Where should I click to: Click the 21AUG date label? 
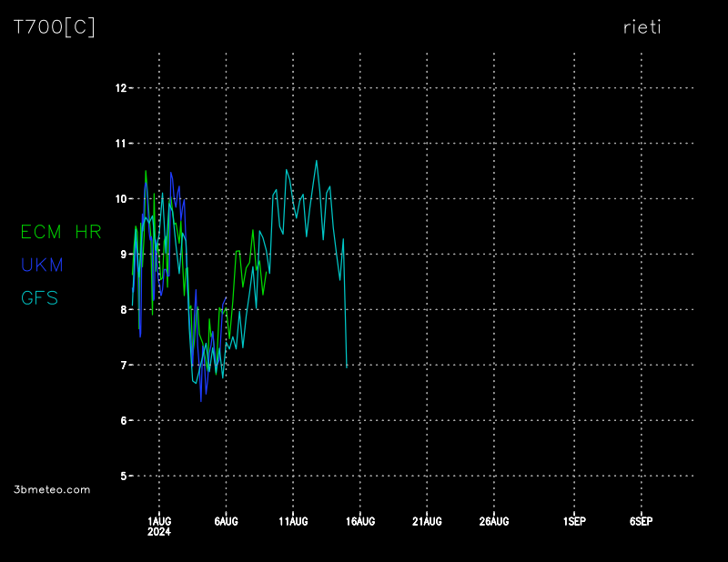click(x=427, y=521)
